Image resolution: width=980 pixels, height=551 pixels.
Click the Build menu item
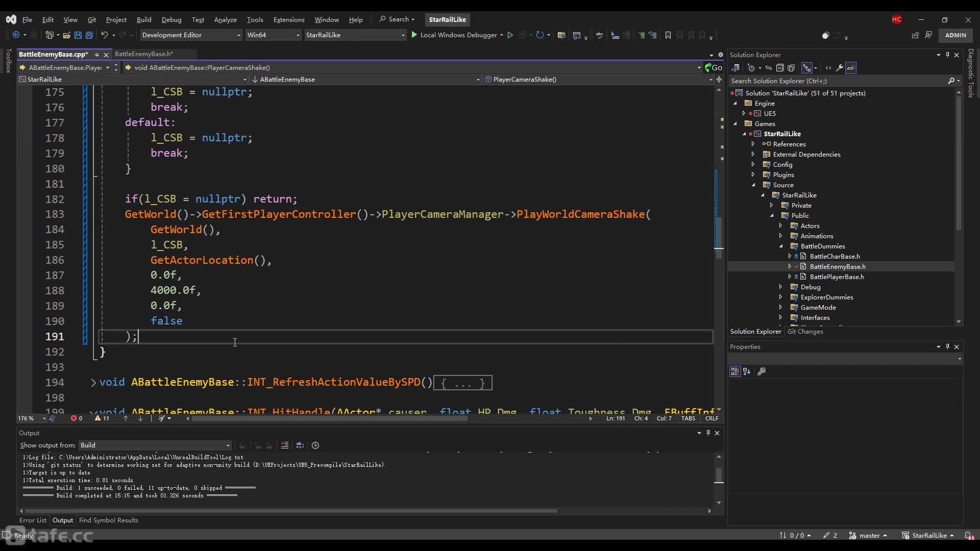(144, 19)
